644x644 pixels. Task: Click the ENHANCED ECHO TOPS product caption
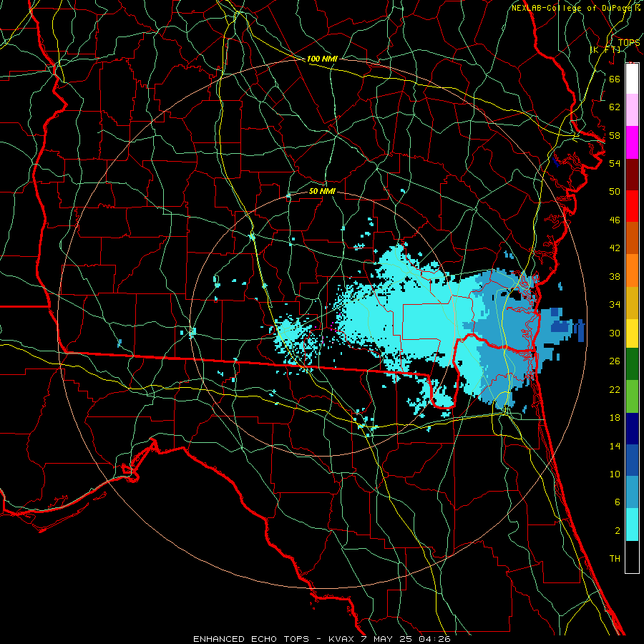coord(251,639)
